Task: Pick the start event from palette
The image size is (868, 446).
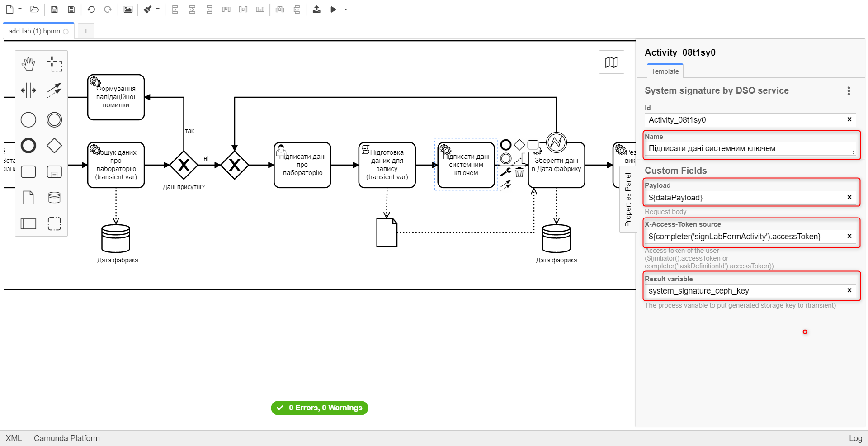Action: click(x=28, y=120)
